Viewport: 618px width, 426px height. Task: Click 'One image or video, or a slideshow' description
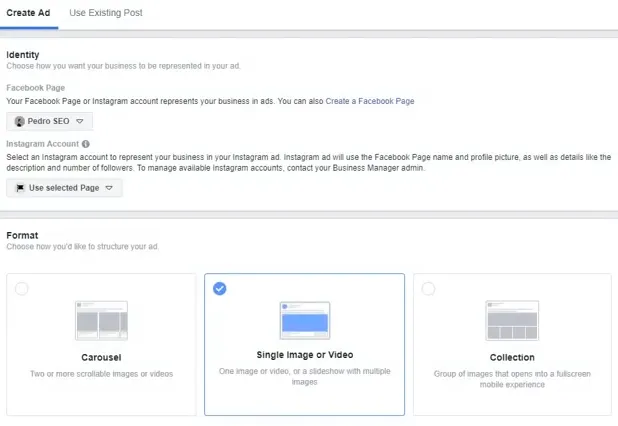tap(305, 376)
